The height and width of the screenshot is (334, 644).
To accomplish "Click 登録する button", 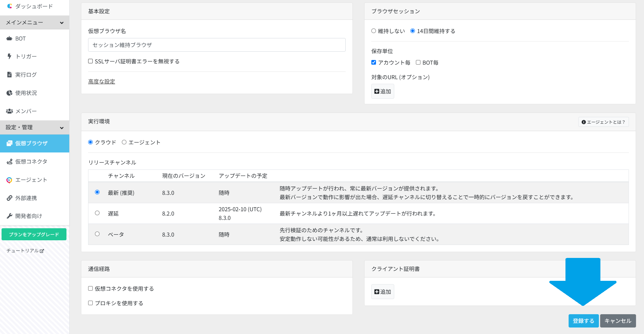I will [x=583, y=321].
